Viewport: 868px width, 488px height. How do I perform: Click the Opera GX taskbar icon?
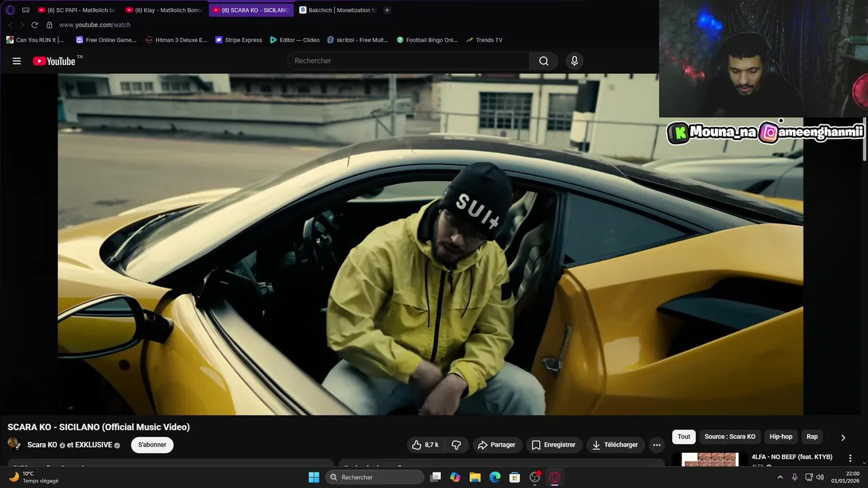(555, 477)
